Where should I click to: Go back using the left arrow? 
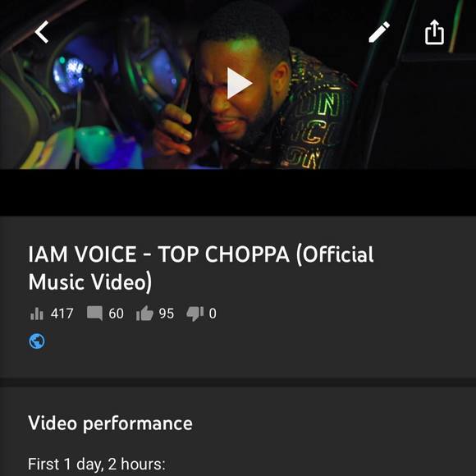pos(42,32)
